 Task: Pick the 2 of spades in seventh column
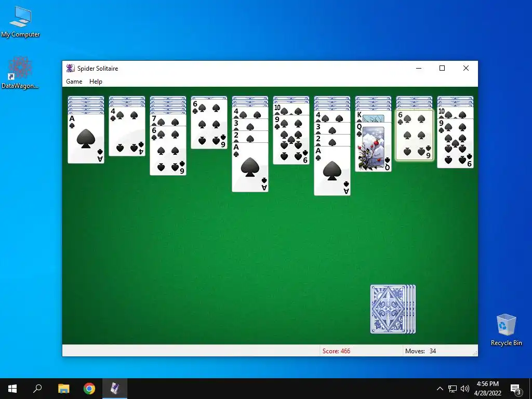pyautogui.click(x=332, y=140)
